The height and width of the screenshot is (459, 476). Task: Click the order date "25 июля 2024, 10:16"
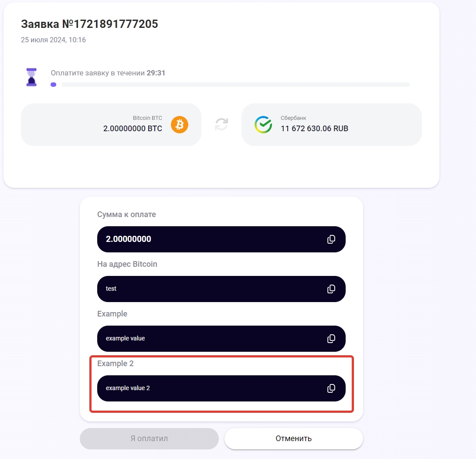coord(53,40)
